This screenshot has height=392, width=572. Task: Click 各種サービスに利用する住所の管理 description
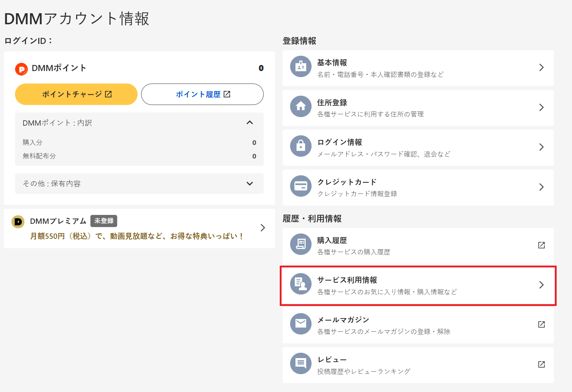[x=370, y=114]
